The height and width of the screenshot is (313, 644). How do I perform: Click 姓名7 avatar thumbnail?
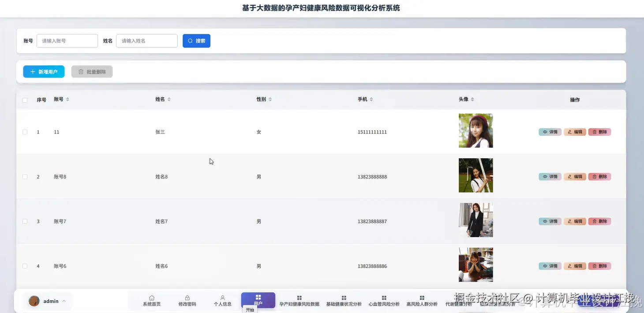pos(476,220)
